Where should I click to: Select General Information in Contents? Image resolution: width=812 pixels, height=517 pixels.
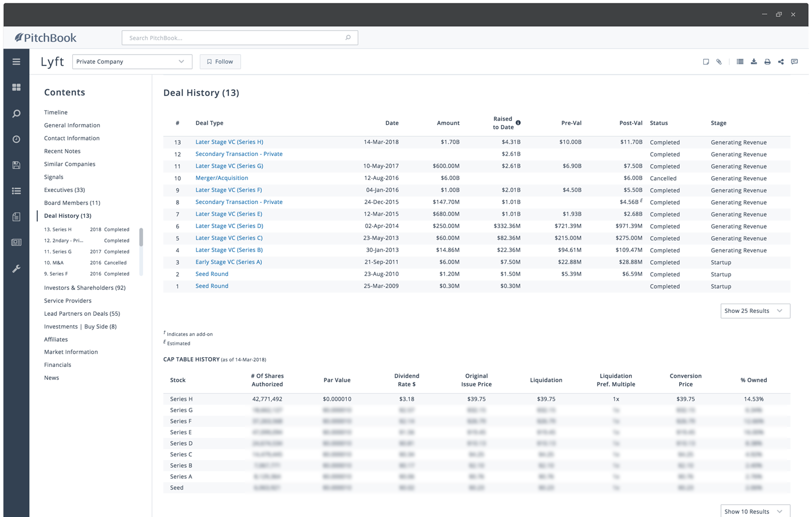pos(72,125)
